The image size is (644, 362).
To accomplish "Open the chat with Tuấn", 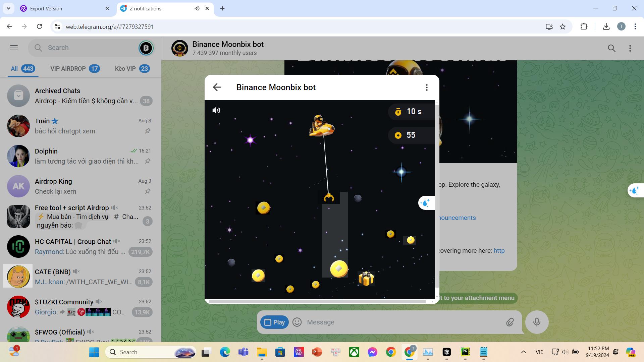I will pyautogui.click(x=80, y=126).
